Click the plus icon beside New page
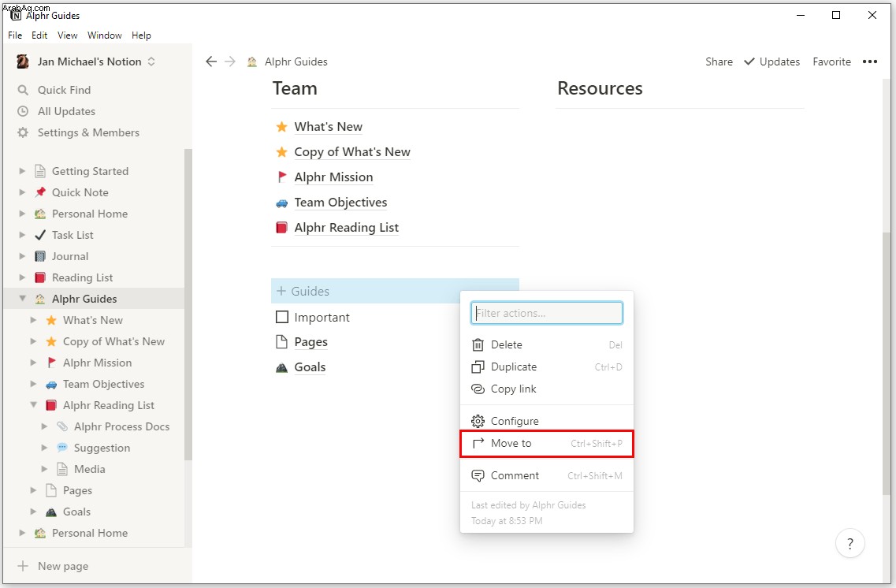 [23, 566]
